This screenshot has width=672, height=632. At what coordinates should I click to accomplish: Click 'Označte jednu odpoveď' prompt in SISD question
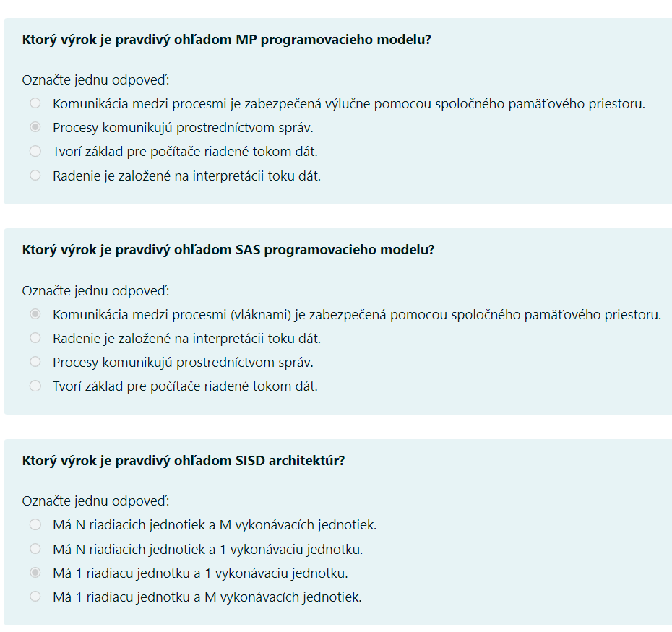pyautogui.click(x=95, y=501)
